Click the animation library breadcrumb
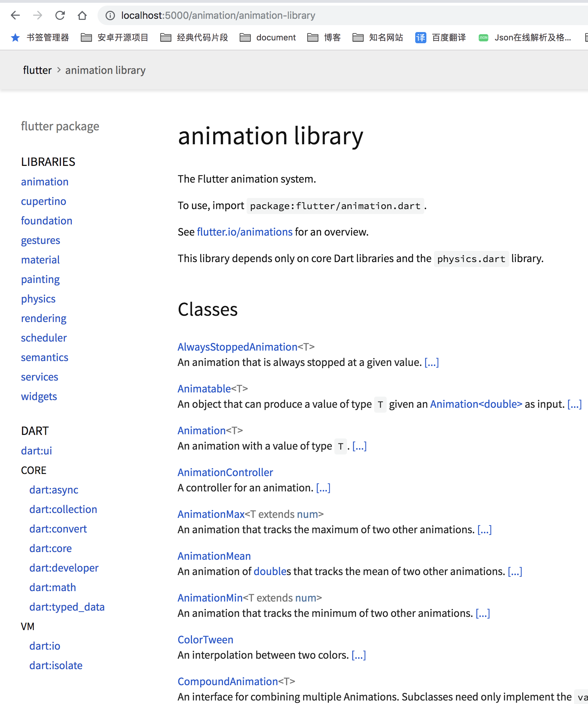This screenshot has width=588, height=704. 105,70
